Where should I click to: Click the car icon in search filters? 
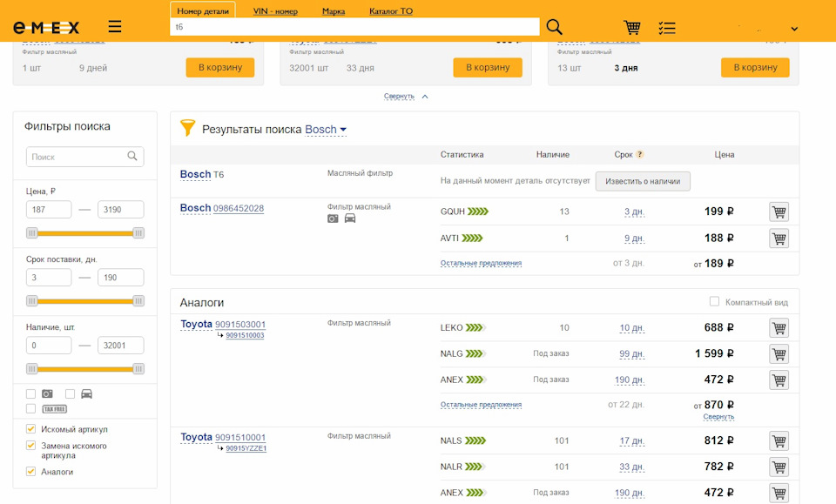point(86,393)
